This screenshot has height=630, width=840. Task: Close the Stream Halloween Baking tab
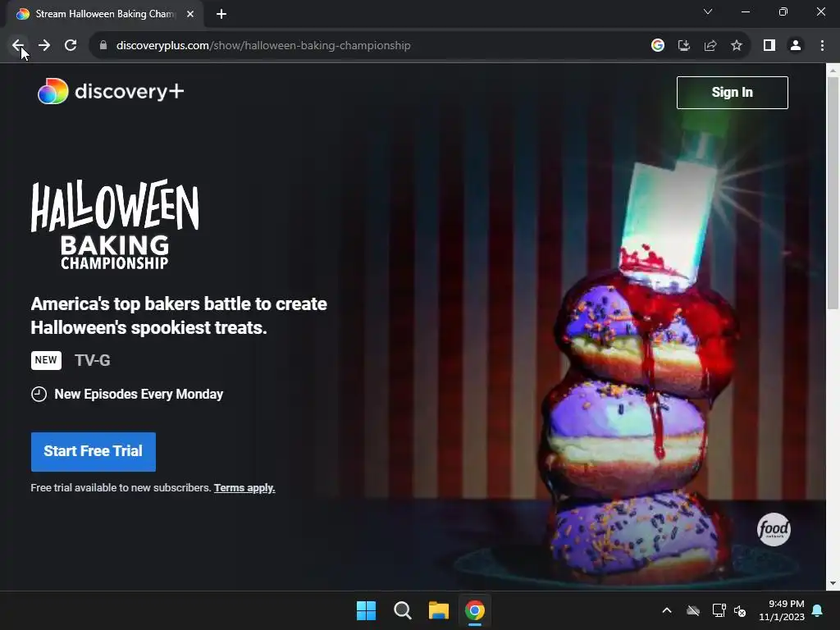pyautogui.click(x=190, y=14)
